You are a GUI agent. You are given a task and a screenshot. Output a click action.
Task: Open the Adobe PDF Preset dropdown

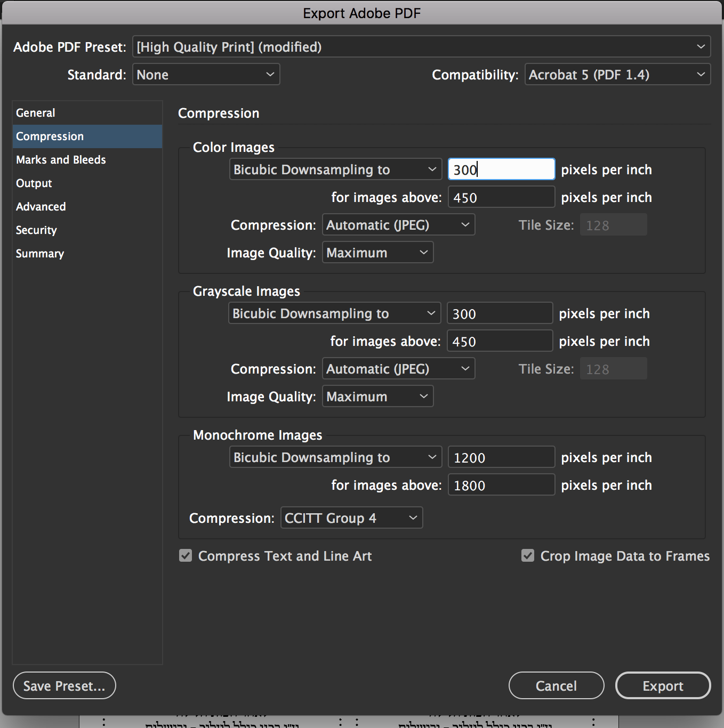[x=421, y=47]
